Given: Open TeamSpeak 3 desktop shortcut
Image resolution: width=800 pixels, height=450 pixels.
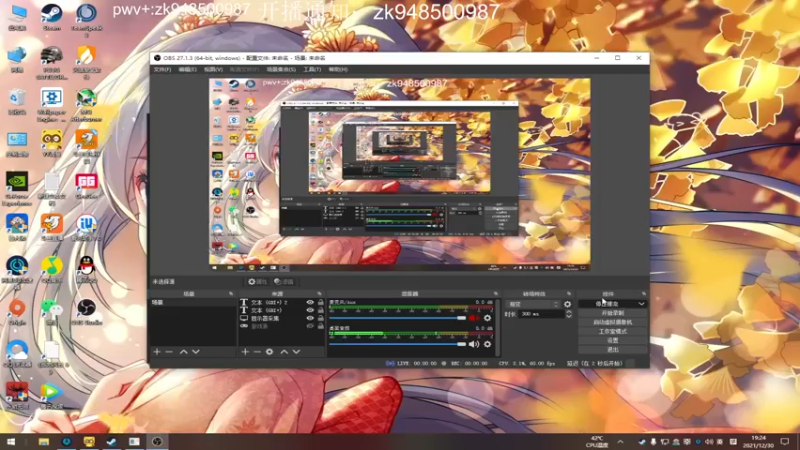Looking at the screenshot, I should coord(86,19).
